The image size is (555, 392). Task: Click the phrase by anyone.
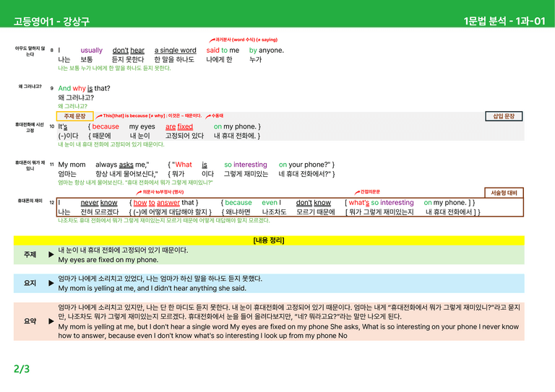tap(266, 51)
